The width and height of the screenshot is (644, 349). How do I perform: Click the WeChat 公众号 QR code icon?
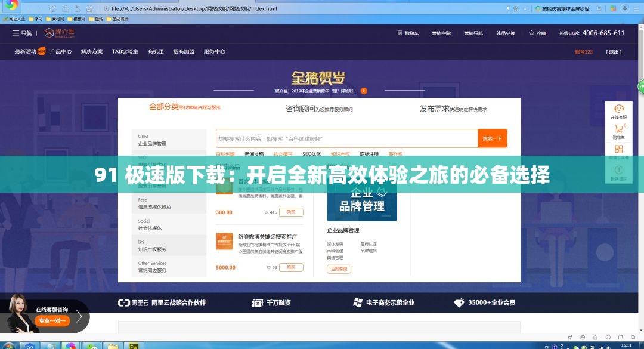(x=618, y=149)
